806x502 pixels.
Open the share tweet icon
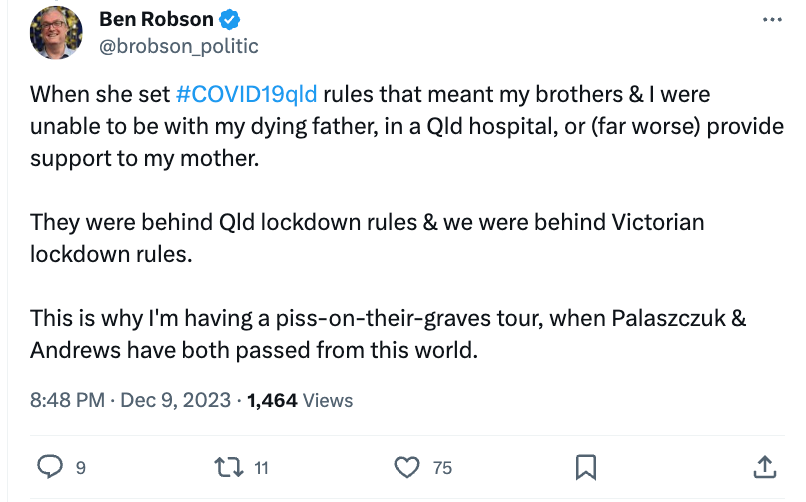(763, 466)
